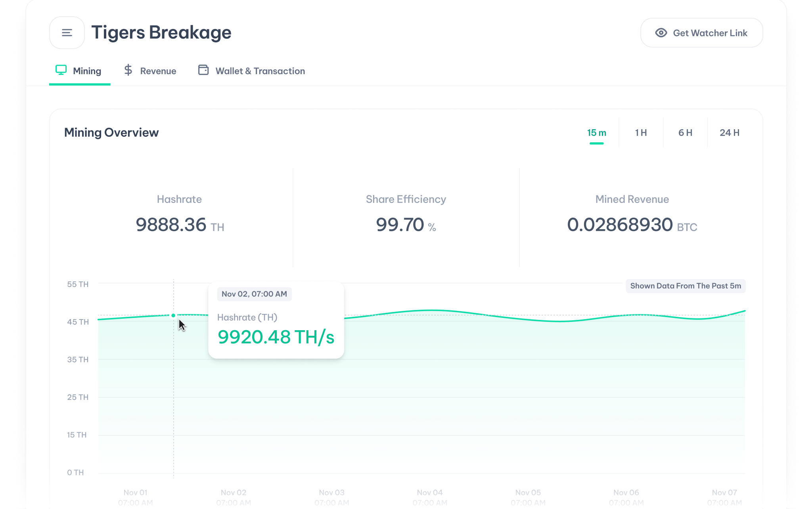
Task: Click the Share Efficiency label
Action: point(406,199)
